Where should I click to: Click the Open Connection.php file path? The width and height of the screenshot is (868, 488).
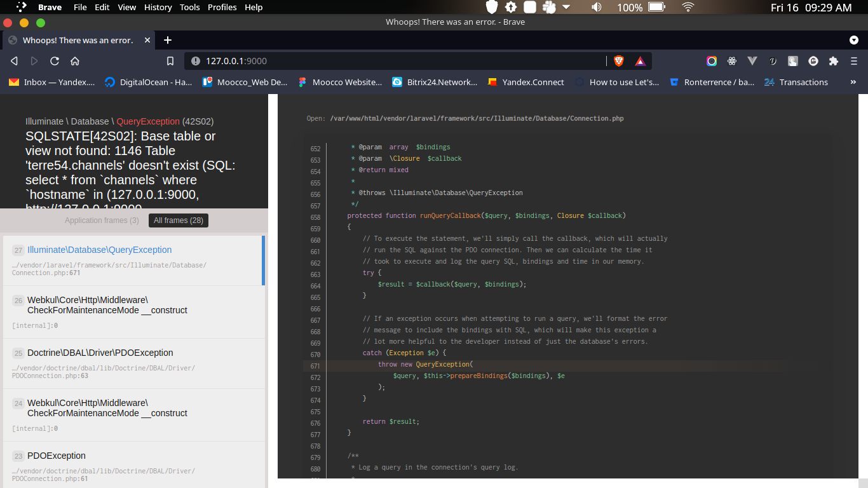(x=477, y=118)
